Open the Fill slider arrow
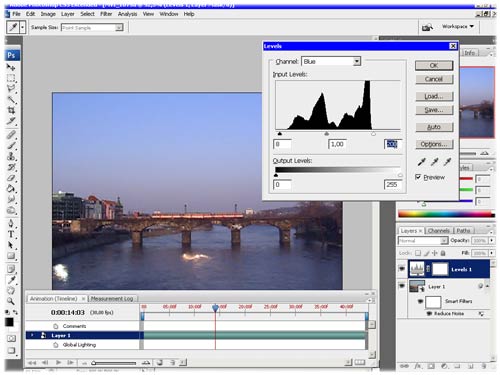Screen dimensions: 500x375 (x=491, y=253)
